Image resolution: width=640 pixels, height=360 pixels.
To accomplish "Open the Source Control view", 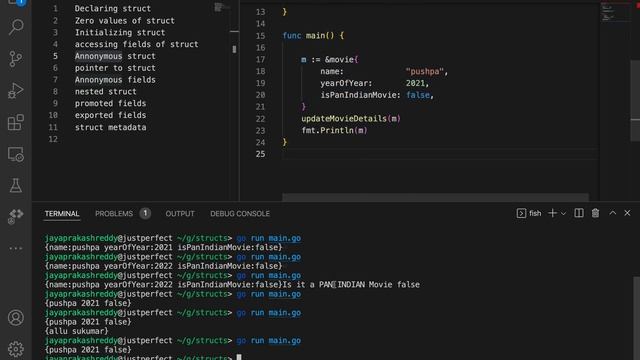I will click(16, 59).
